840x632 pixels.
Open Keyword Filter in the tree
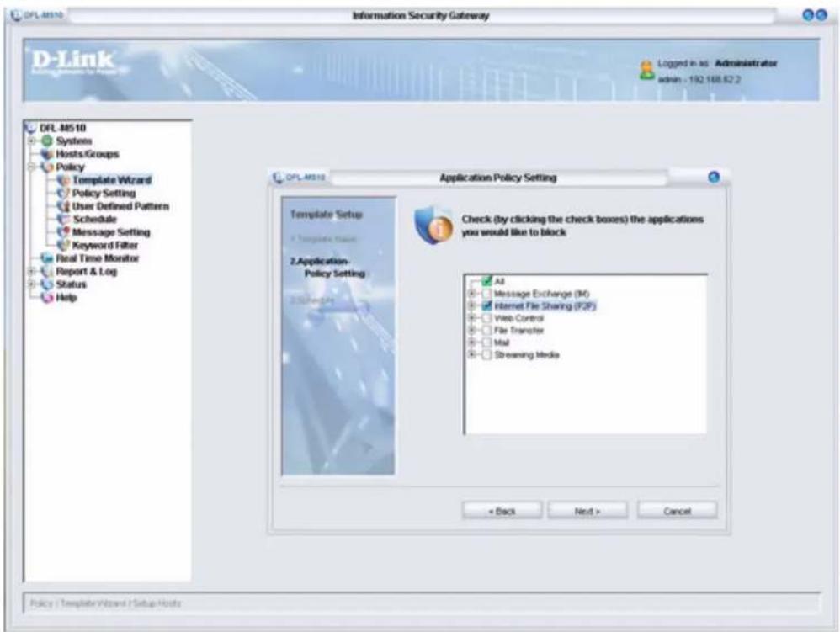click(x=105, y=245)
